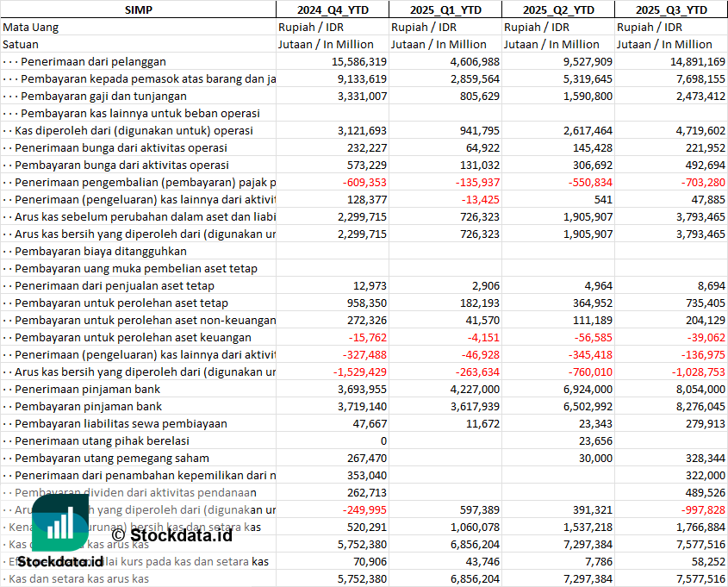Select the 2025_Q3_YTD column header
Image resolution: width=728 pixels, height=587 pixels.
(671, 9)
